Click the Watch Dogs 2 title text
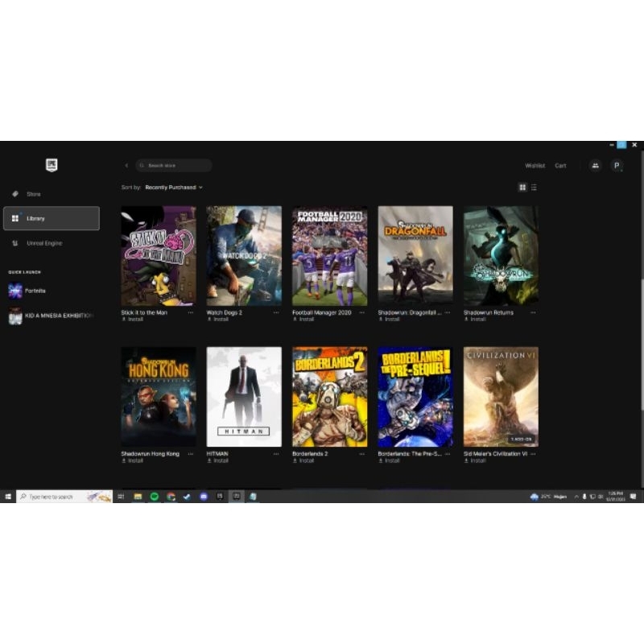 coord(225,312)
